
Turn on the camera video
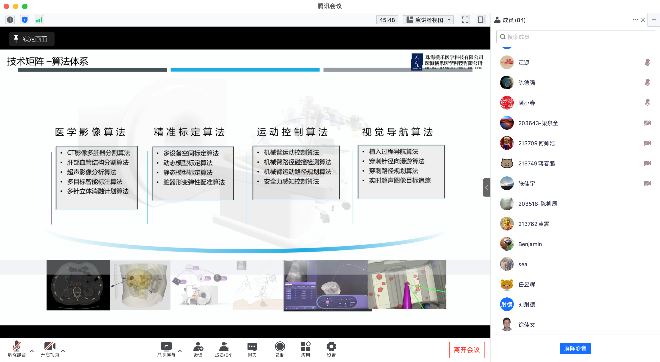click(x=50, y=349)
